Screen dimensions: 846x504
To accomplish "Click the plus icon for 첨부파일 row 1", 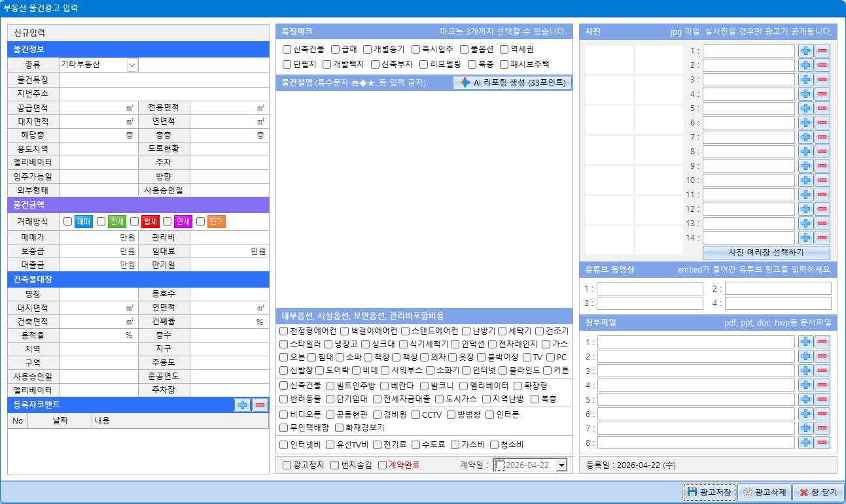I will coord(806,342).
